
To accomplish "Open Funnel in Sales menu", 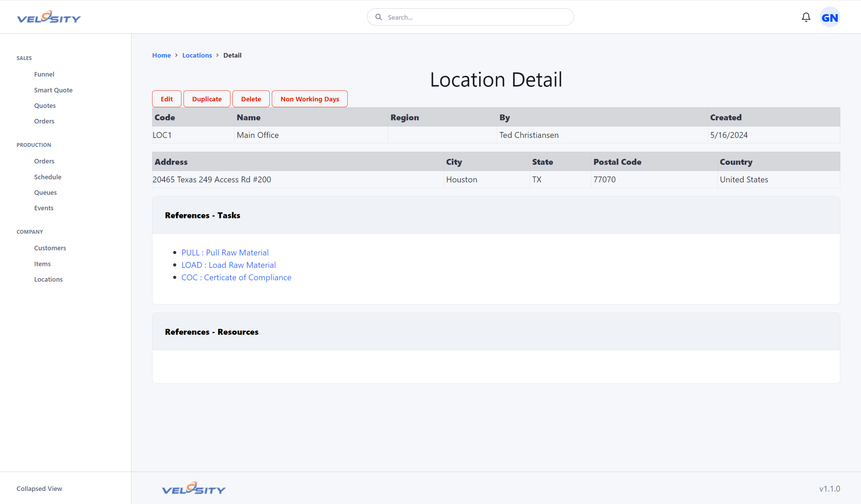I will [x=44, y=74].
